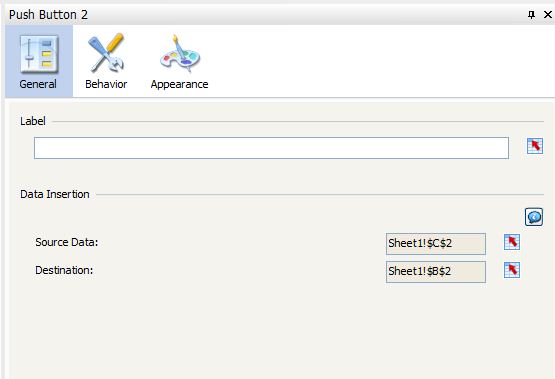Pin the Push Button 2 panel
The image size is (555, 379).
click(531, 15)
